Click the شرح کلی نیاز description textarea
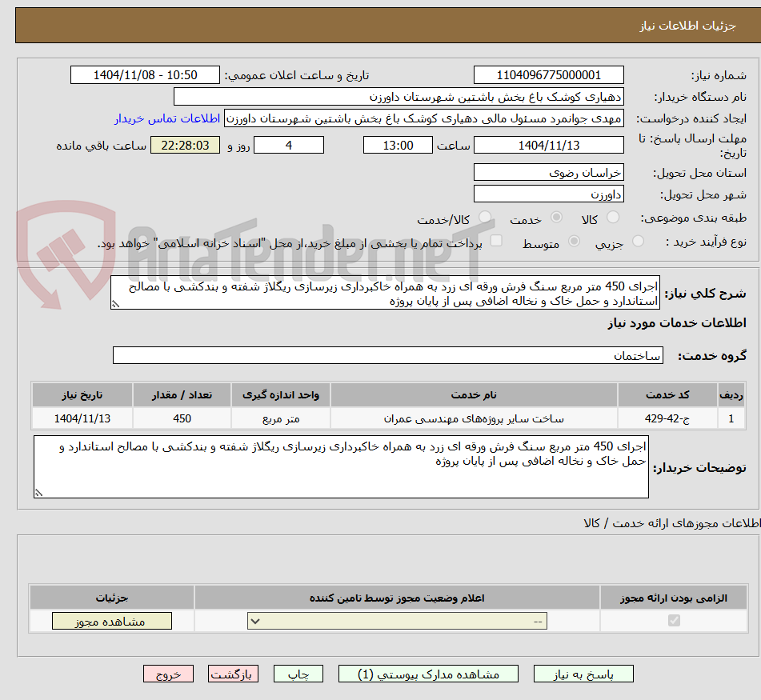761x700 pixels. (x=385, y=293)
